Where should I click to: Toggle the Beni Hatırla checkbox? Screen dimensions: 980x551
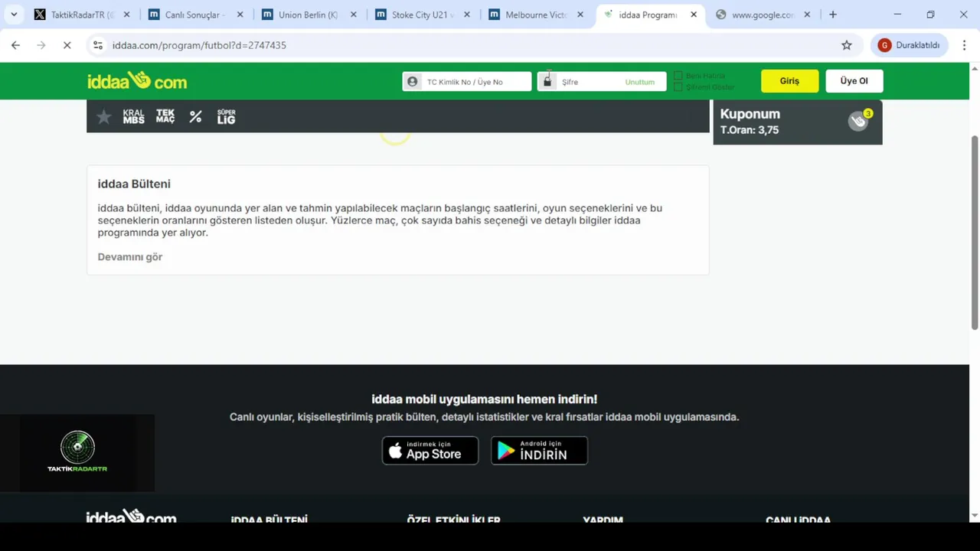tap(678, 75)
